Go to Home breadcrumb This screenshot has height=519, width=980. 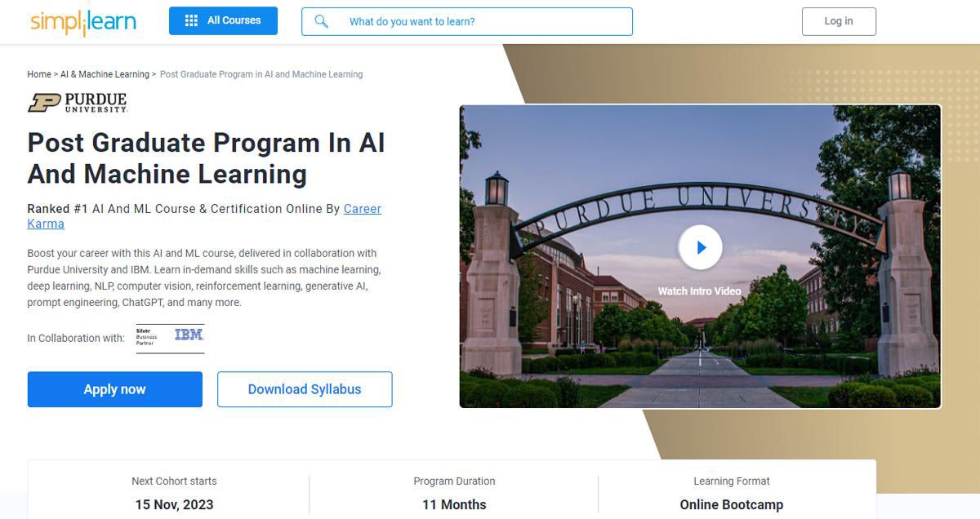pos(39,74)
